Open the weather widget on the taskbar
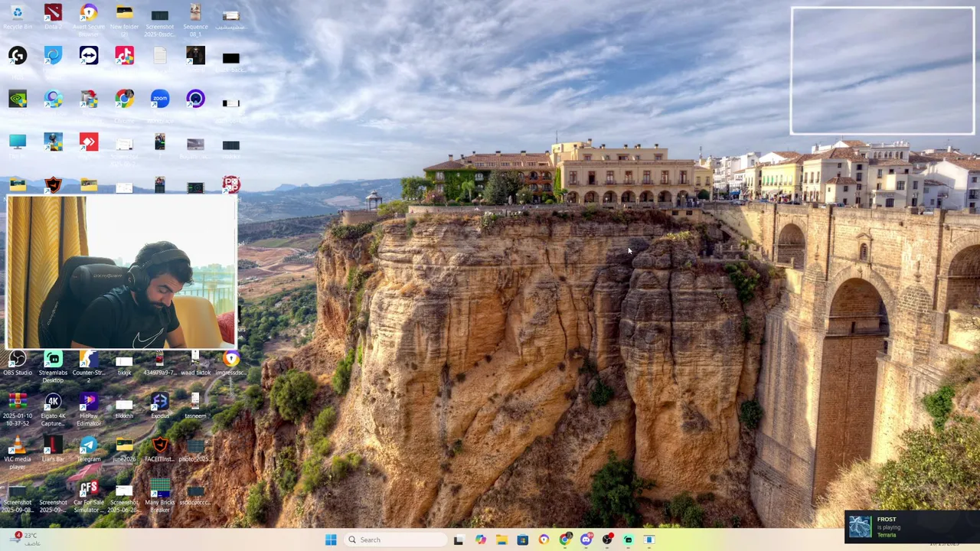 pyautogui.click(x=24, y=539)
